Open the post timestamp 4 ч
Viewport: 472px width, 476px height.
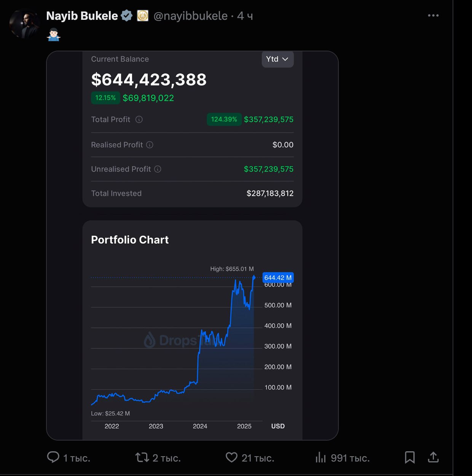pyautogui.click(x=245, y=16)
